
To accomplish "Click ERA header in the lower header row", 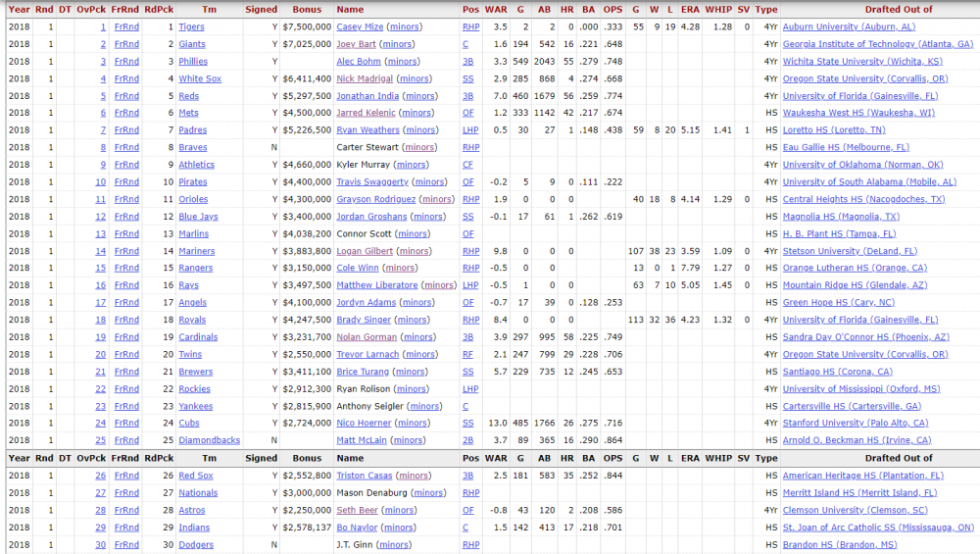I will pyautogui.click(x=689, y=458).
